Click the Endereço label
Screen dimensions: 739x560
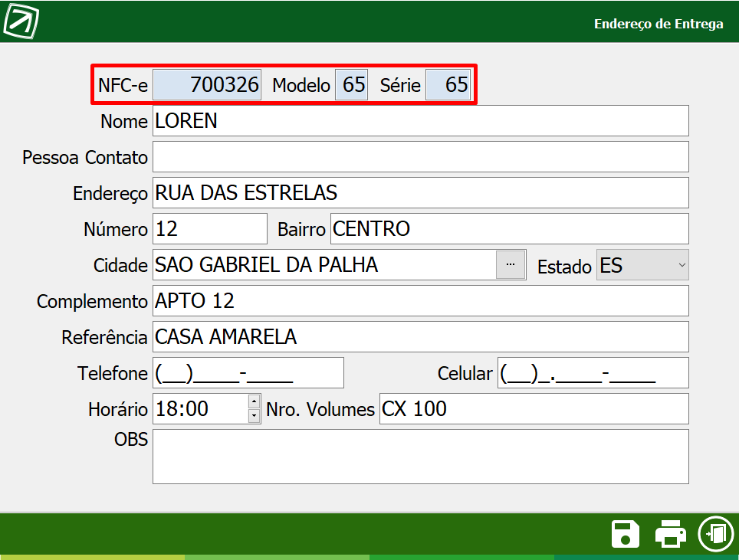[x=110, y=194]
